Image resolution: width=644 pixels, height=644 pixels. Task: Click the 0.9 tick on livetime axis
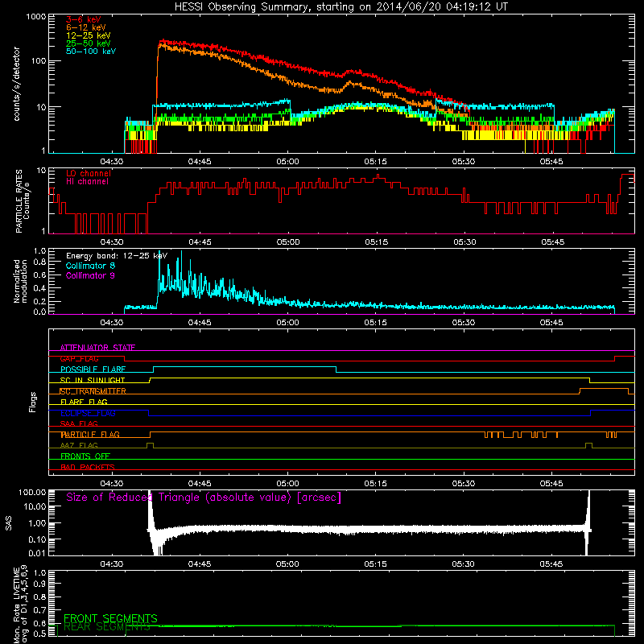(39, 584)
